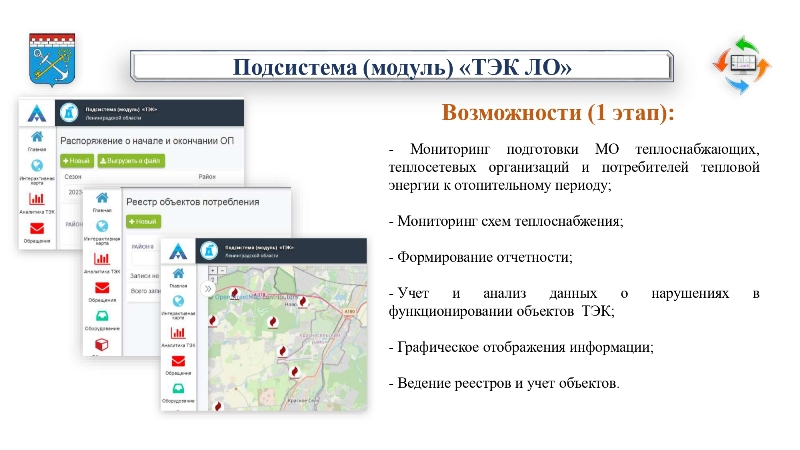Click bullet Мониторинг схем теплоснабжения

point(506,221)
